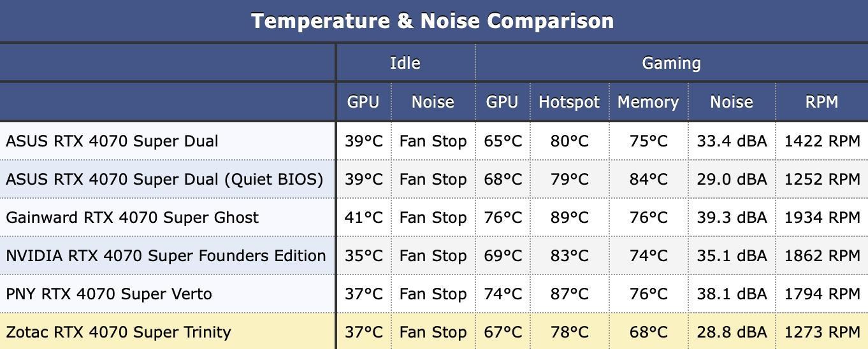868x349 pixels.
Task: Click the 1934 RPM value for Gainward
Action: [822, 217]
